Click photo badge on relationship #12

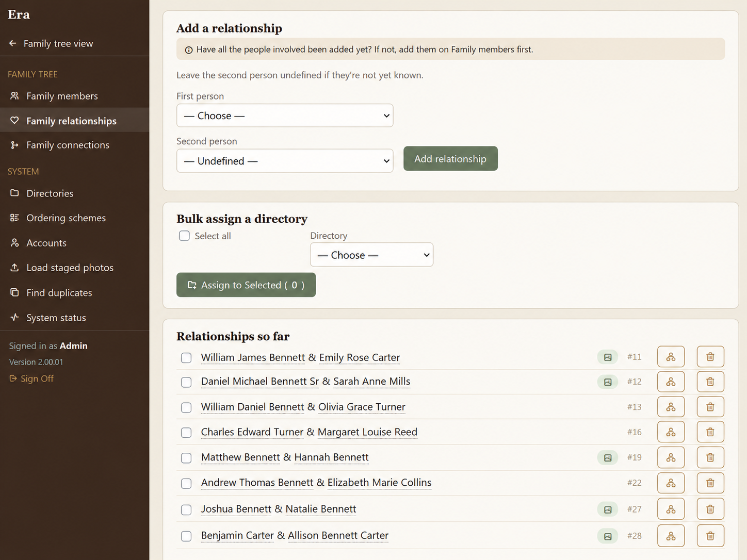(x=608, y=382)
